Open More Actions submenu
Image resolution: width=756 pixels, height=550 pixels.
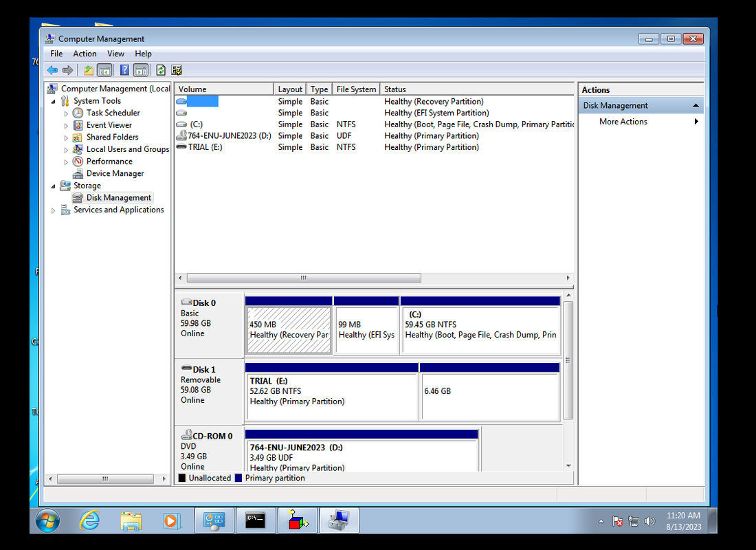coord(641,122)
